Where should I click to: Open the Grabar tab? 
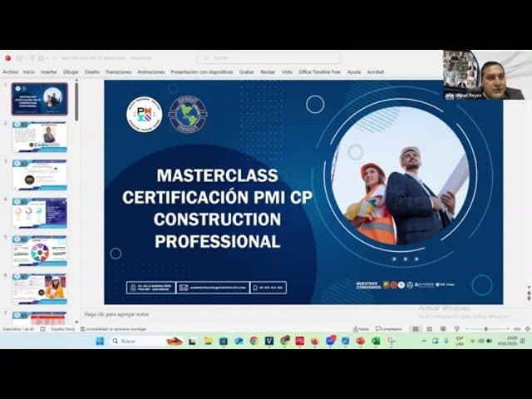coord(247,72)
